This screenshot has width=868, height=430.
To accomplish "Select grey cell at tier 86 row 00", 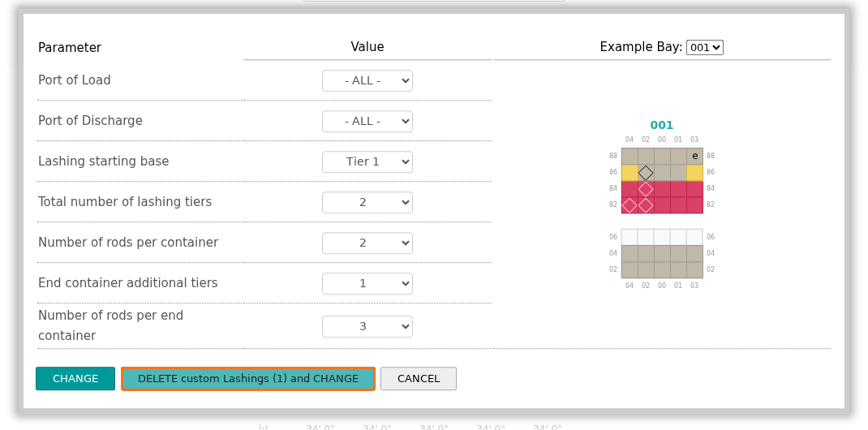I will (662, 173).
